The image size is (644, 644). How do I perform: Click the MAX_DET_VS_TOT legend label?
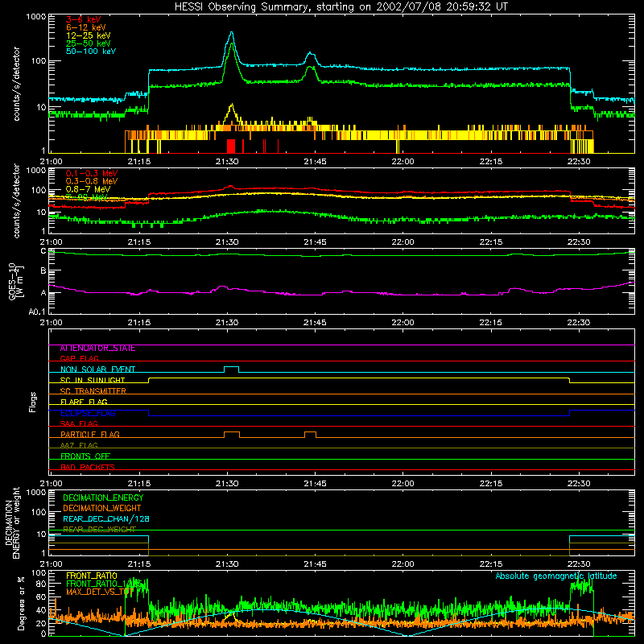tap(99, 592)
